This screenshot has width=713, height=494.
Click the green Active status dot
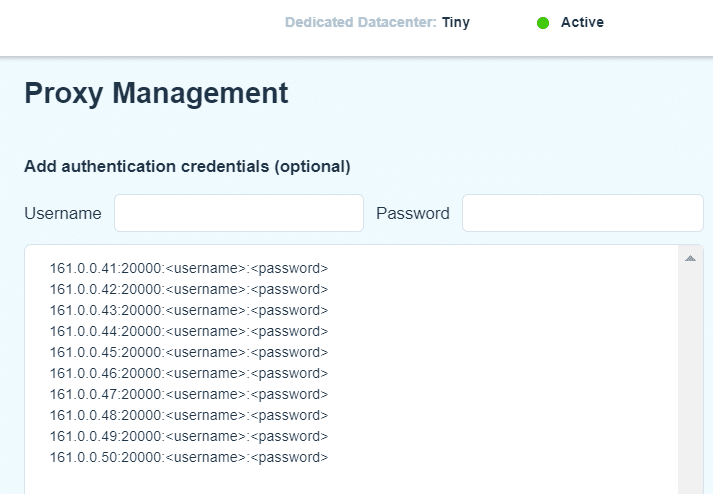click(543, 23)
